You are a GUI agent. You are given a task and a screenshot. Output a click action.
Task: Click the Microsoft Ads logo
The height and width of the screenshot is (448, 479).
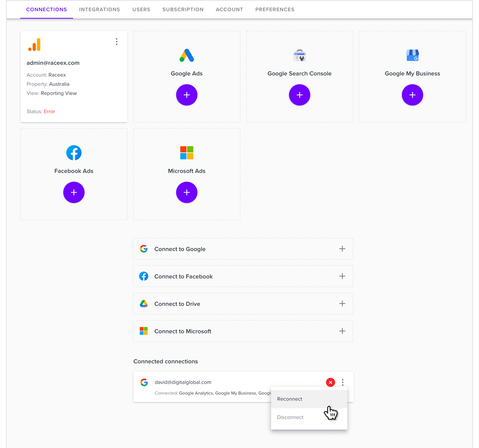187,153
